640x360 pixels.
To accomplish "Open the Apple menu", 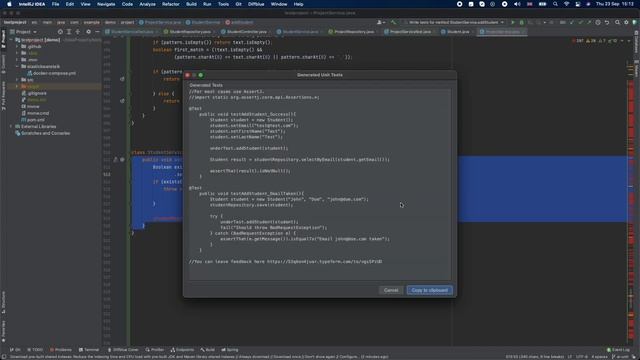I will pos(9,4).
